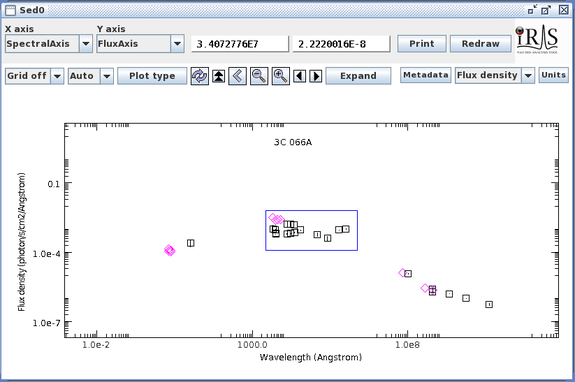Click the Plot type button
This screenshot has height=382, width=575.
pyautogui.click(x=152, y=76)
